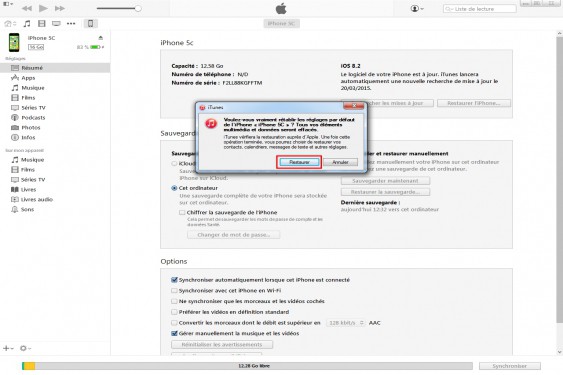Click the iPhone 5C thumbnail image

[14, 42]
